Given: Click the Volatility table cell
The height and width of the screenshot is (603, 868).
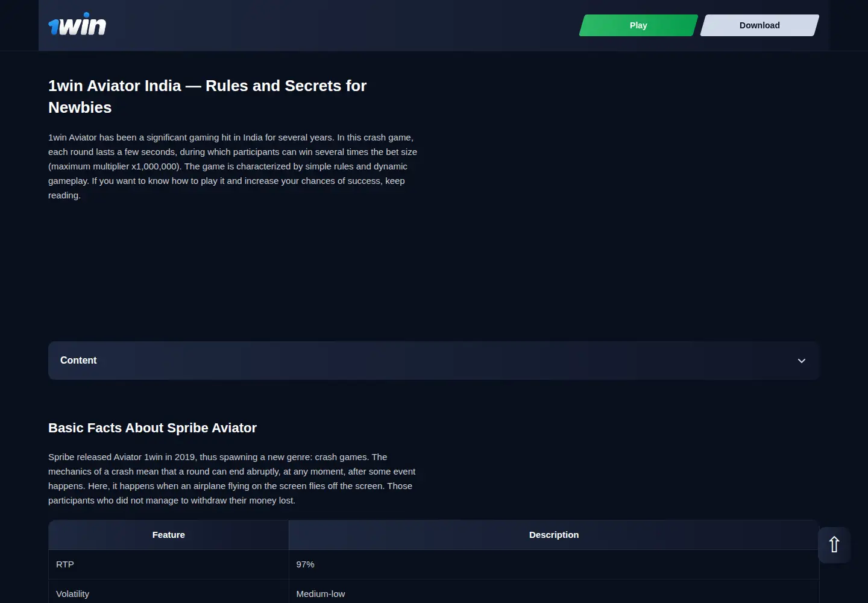Looking at the screenshot, I should [169, 592].
